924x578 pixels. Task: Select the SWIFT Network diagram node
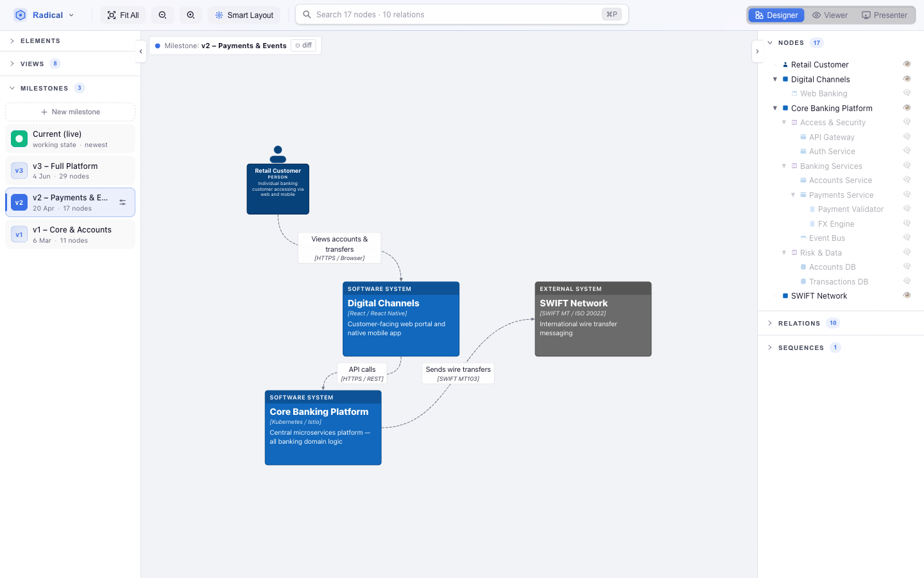593,319
